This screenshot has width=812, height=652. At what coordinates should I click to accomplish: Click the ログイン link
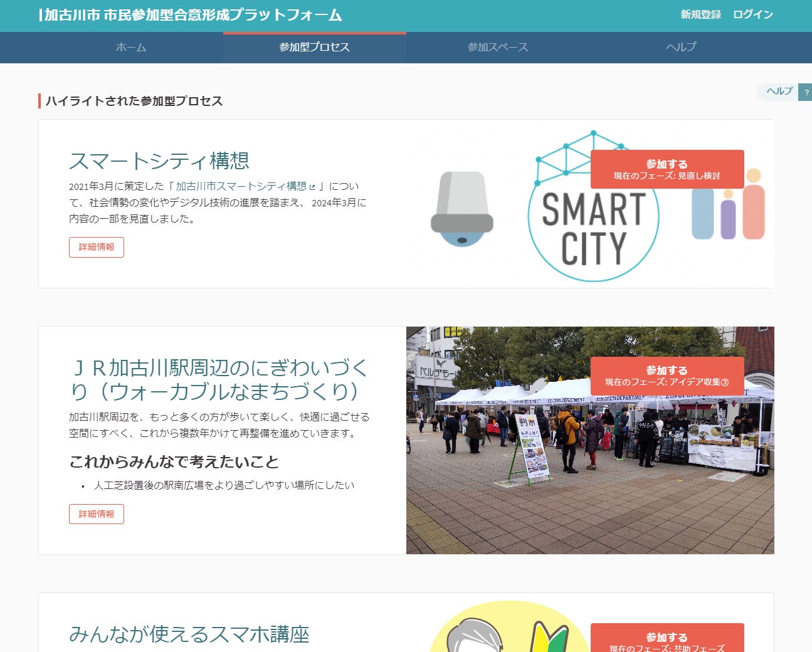click(753, 14)
